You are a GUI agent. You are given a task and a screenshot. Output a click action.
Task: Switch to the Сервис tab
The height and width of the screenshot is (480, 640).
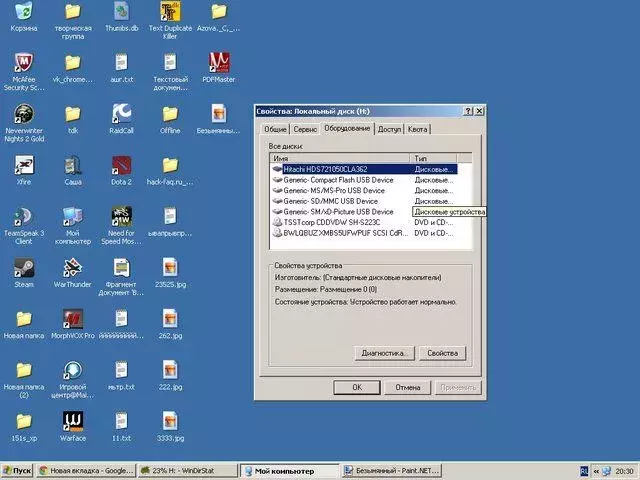[x=305, y=129]
